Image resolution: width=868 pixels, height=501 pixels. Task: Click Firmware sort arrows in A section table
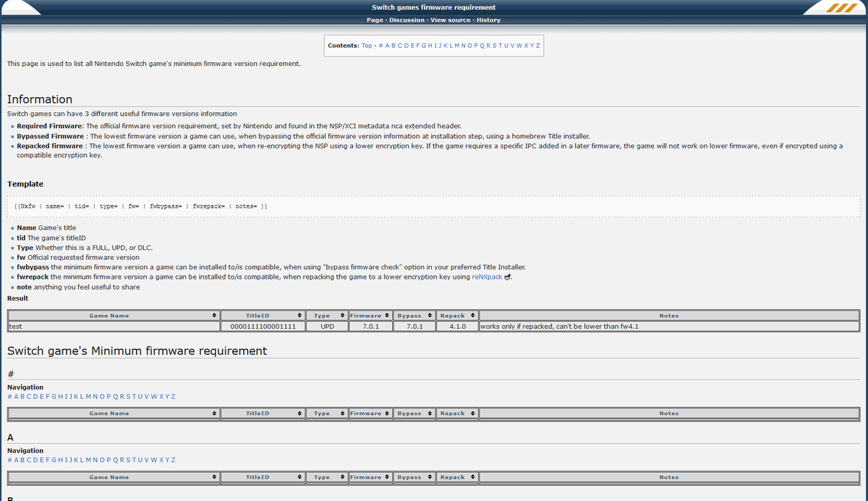pos(388,477)
